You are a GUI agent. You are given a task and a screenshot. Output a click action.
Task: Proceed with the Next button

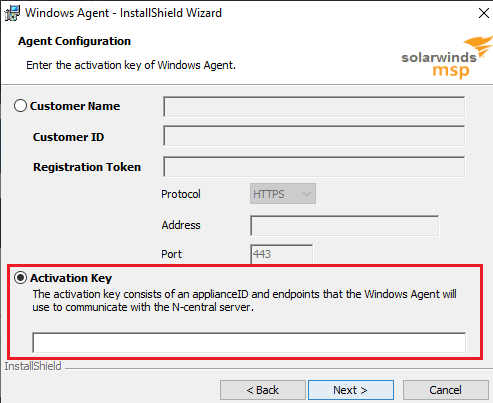pyautogui.click(x=351, y=390)
